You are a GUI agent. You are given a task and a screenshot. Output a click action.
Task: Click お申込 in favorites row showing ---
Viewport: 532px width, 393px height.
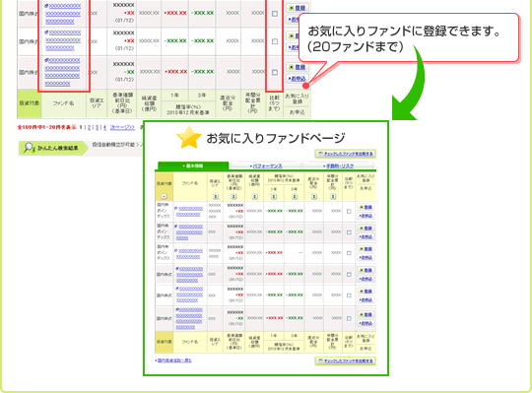[366, 258]
